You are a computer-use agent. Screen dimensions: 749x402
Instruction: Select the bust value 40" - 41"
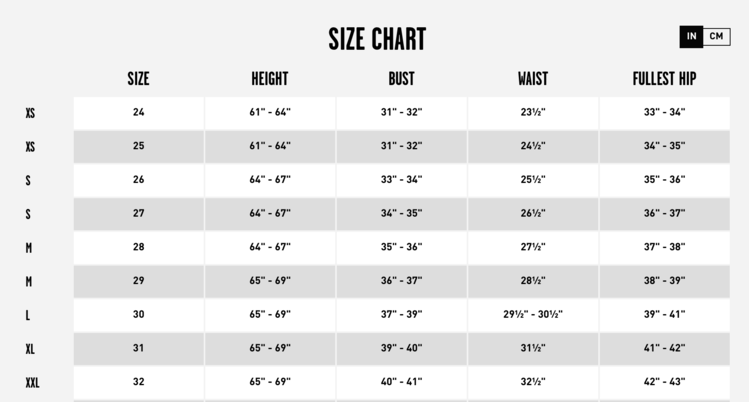[x=401, y=382]
